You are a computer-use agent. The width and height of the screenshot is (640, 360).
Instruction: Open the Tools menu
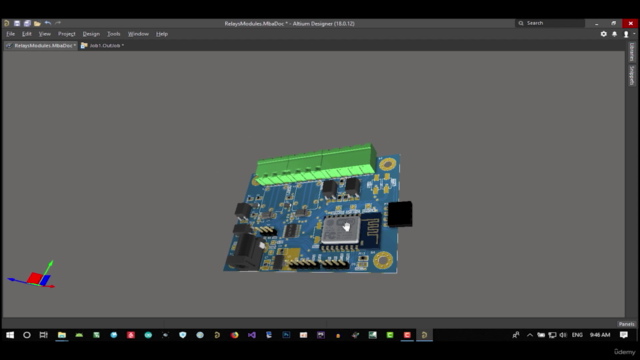(113, 34)
